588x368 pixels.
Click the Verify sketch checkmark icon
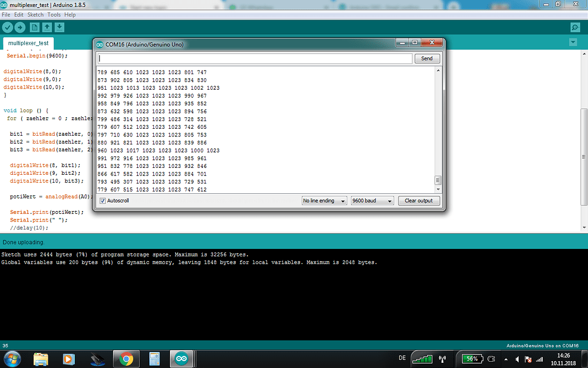[x=7, y=28]
